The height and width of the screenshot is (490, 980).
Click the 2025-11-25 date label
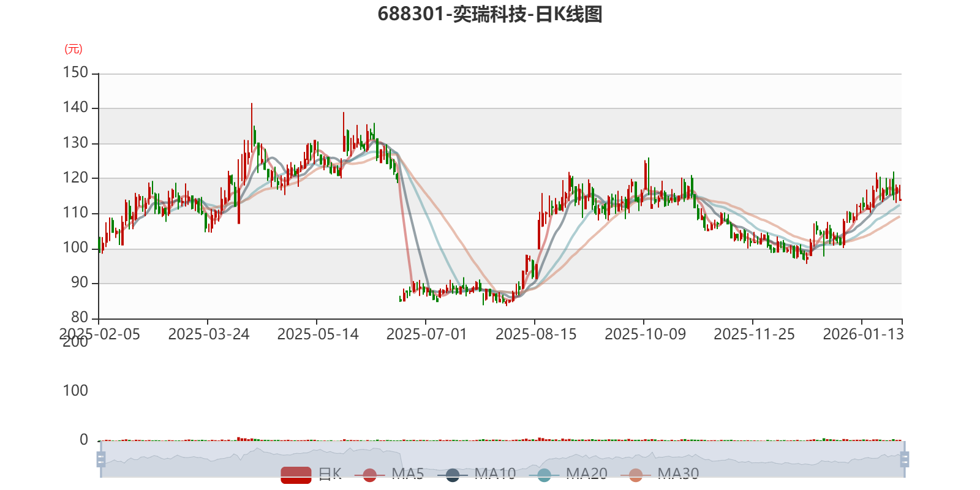click(754, 334)
